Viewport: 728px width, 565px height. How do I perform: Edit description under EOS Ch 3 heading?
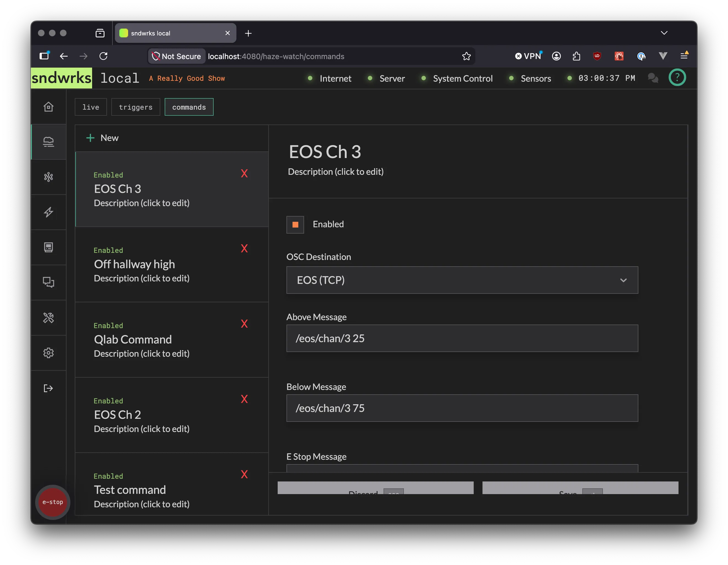[336, 172]
